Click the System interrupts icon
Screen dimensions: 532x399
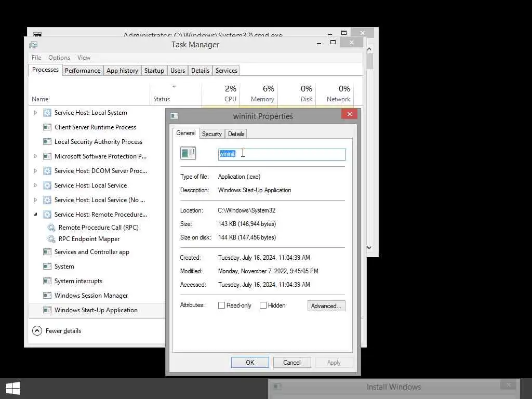(x=47, y=281)
